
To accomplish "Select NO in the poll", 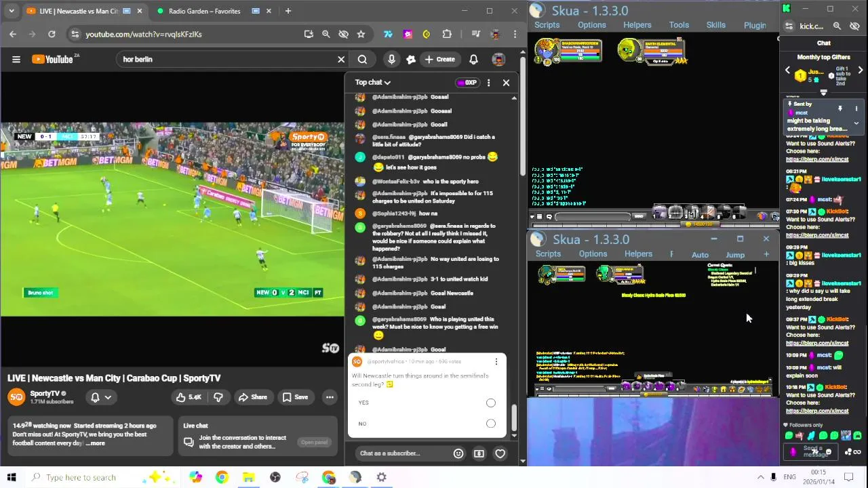I will (490, 424).
